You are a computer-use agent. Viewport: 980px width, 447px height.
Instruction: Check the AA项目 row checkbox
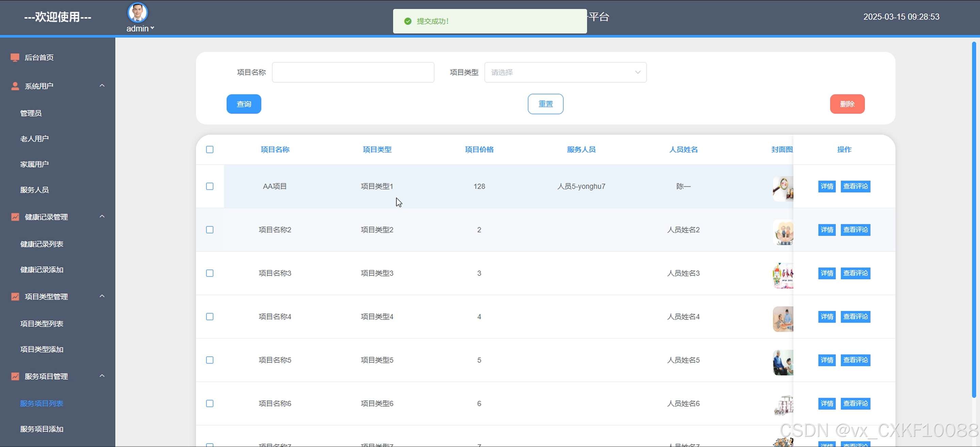coord(210,186)
